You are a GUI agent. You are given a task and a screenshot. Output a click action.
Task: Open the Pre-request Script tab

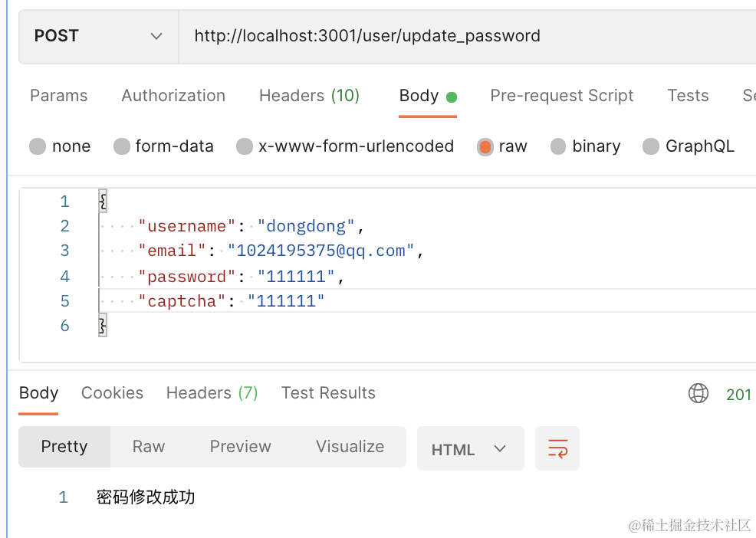561,96
